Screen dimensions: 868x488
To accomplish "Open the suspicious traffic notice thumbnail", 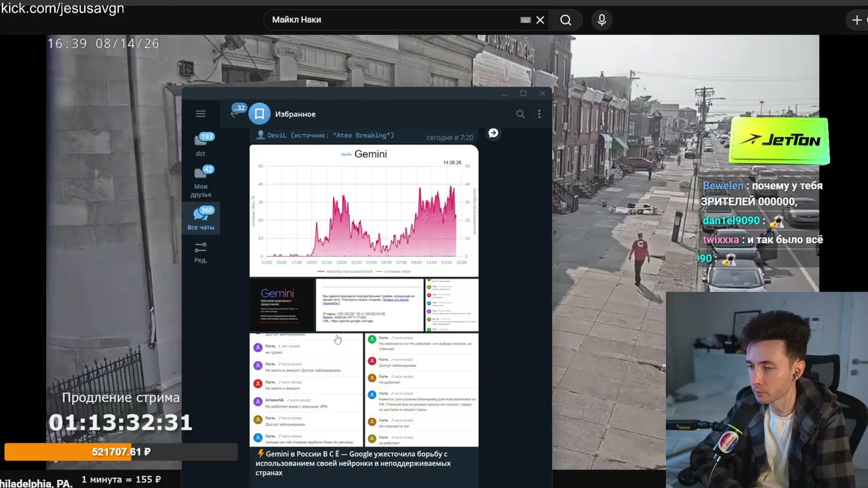I will [x=370, y=305].
